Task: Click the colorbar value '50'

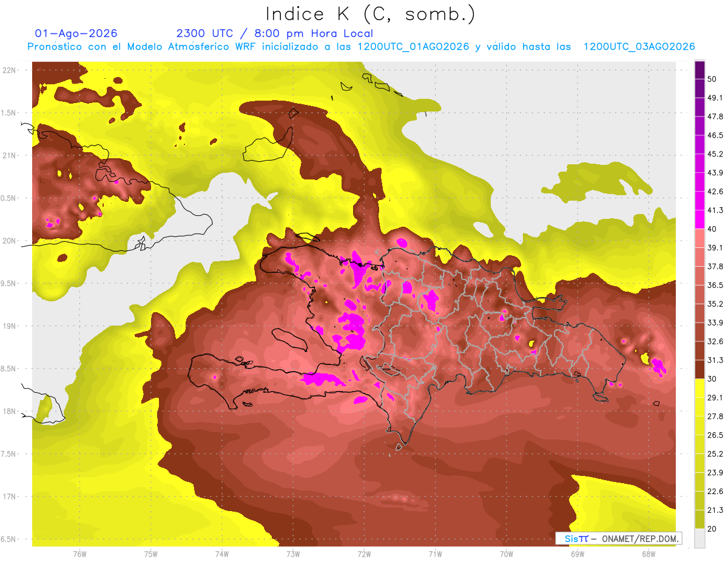Action: coord(712,79)
